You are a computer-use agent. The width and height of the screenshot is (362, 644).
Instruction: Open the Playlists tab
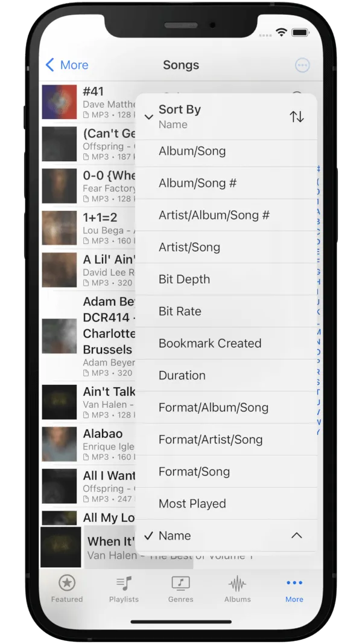tap(124, 588)
